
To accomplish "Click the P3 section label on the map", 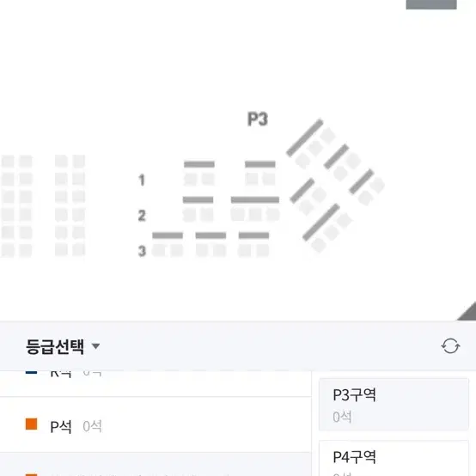I will (258, 119).
